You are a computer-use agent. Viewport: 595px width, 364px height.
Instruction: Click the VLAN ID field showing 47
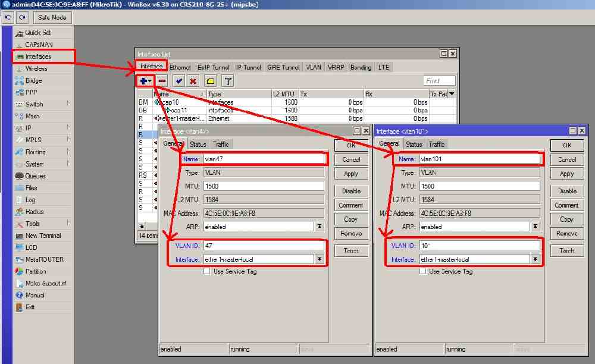[x=263, y=245]
